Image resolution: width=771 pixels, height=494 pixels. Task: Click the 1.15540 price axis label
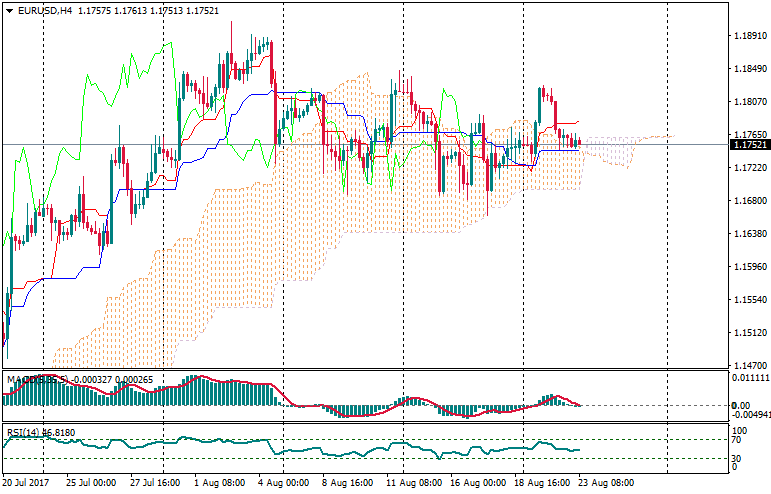pos(749,299)
